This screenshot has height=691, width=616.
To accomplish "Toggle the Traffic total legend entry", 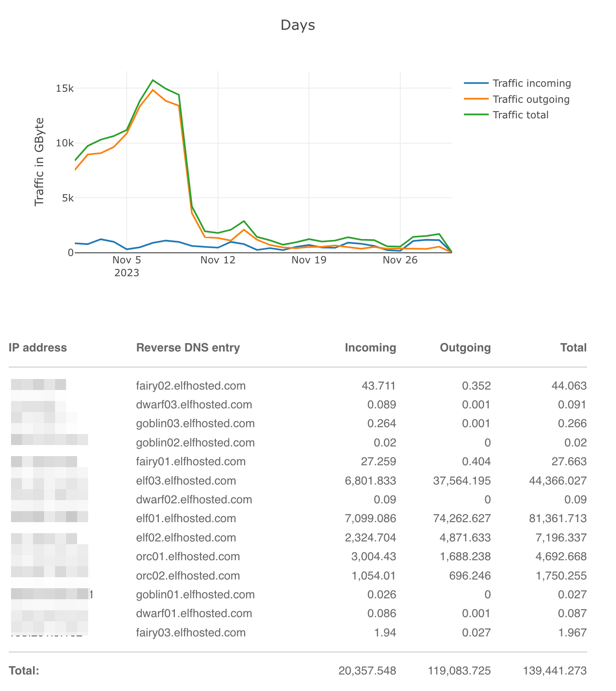I will pyautogui.click(x=506, y=115).
